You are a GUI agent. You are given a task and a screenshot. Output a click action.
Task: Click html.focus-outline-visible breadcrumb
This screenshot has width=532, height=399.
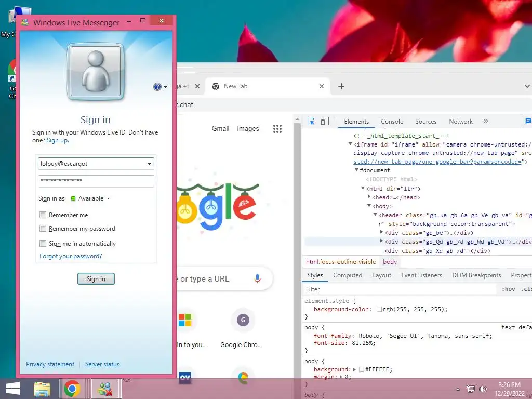pyautogui.click(x=341, y=262)
